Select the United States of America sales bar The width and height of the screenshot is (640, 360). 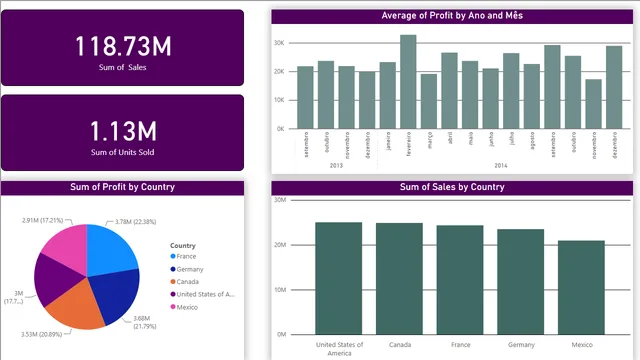click(x=338, y=278)
